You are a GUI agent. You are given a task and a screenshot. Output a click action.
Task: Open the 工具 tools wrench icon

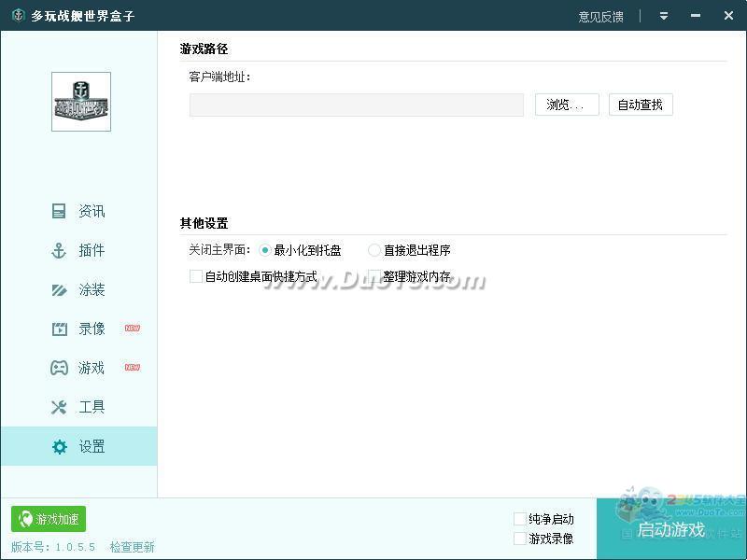pos(59,408)
